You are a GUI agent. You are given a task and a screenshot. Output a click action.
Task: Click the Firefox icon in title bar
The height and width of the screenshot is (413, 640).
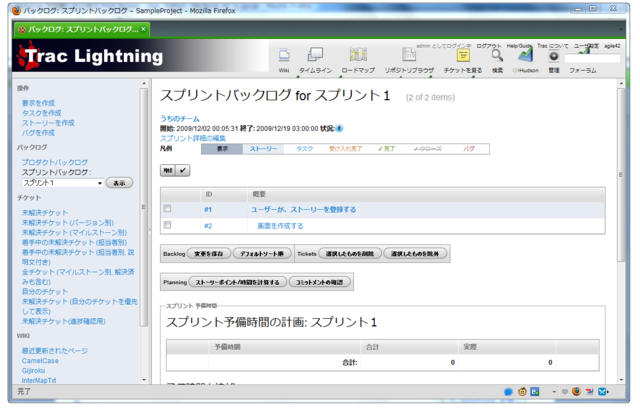pos(16,11)
